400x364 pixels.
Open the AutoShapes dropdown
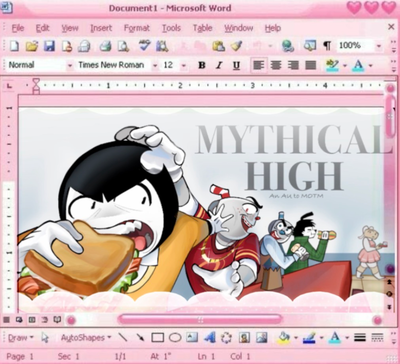(86, 338)
